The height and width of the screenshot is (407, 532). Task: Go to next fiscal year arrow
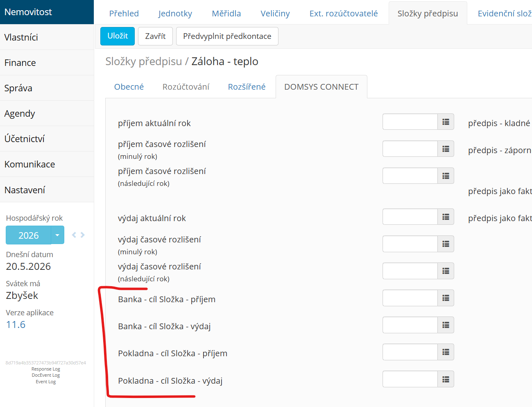click(x=82, y=235)
